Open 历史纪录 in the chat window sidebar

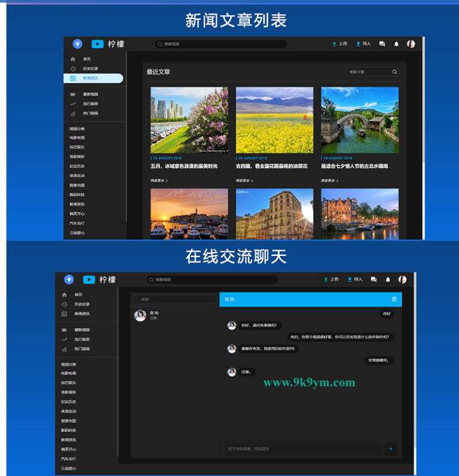81,304
